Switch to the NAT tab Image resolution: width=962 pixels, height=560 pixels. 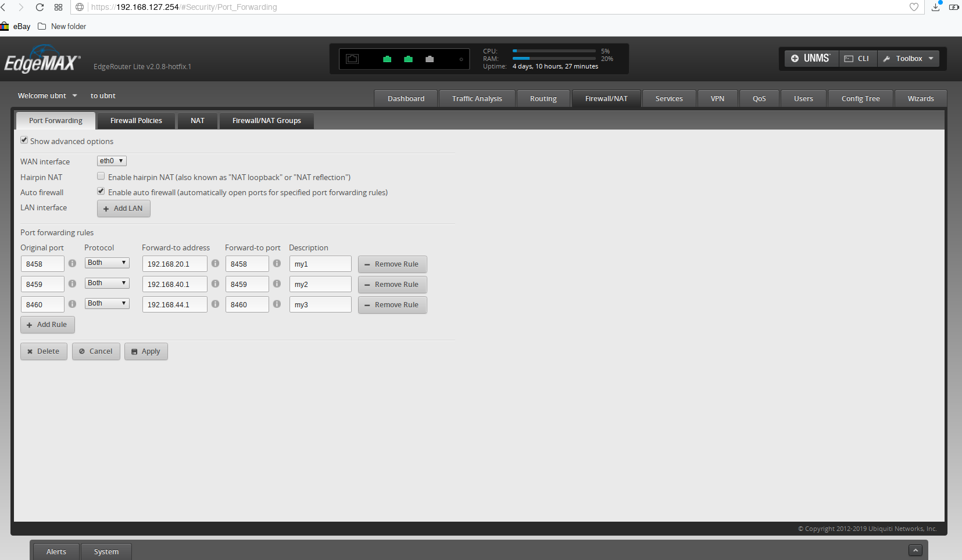click(197, 120)
